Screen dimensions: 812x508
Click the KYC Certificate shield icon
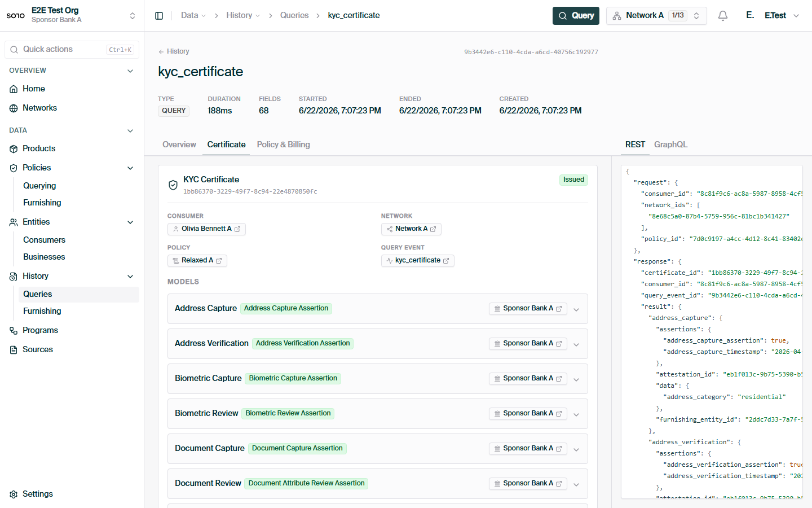pos(173,185)
